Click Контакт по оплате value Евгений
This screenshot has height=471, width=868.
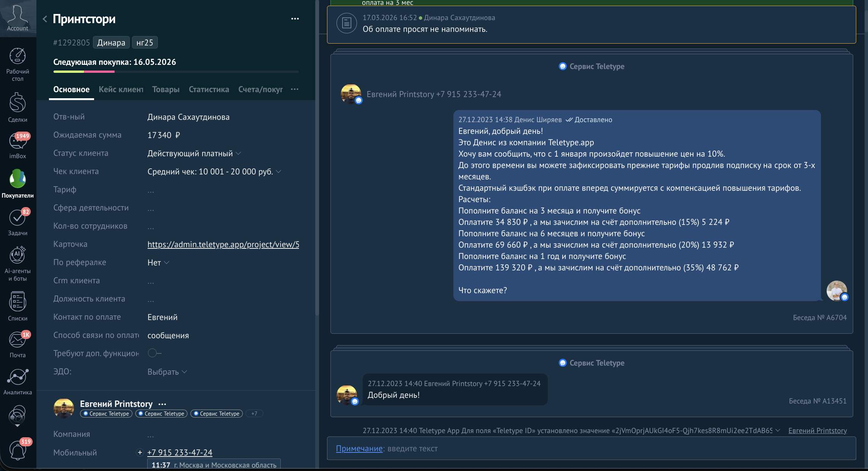162,317
